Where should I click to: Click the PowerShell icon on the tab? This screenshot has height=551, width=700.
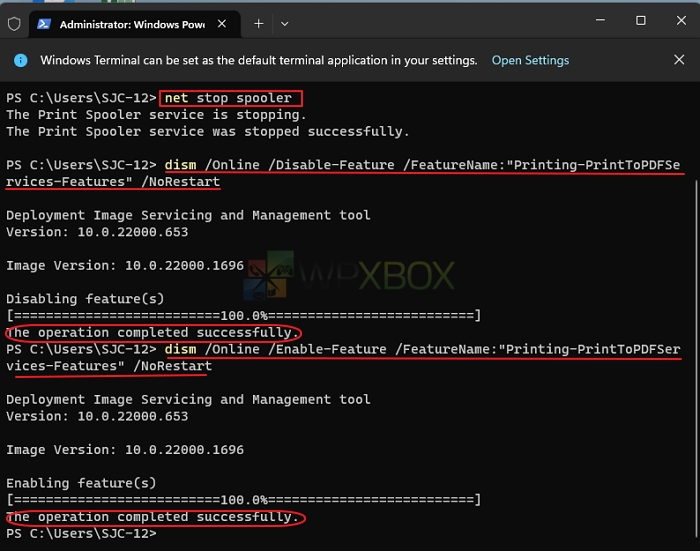click(x=44, y=24)
